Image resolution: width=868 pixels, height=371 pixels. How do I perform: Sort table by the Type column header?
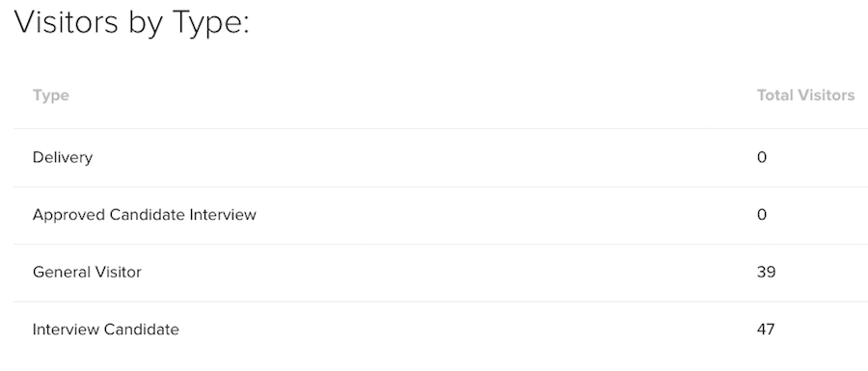[x=51, y=95]
